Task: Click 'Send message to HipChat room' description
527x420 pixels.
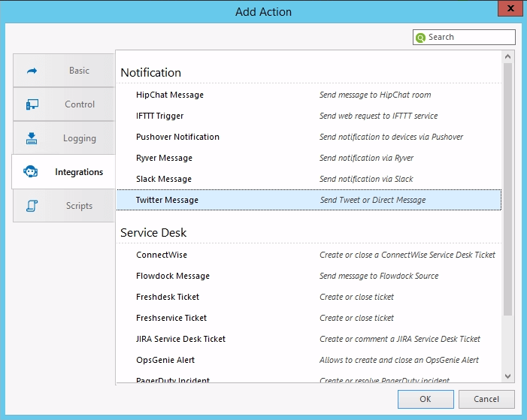Action: tap(375, 95)
